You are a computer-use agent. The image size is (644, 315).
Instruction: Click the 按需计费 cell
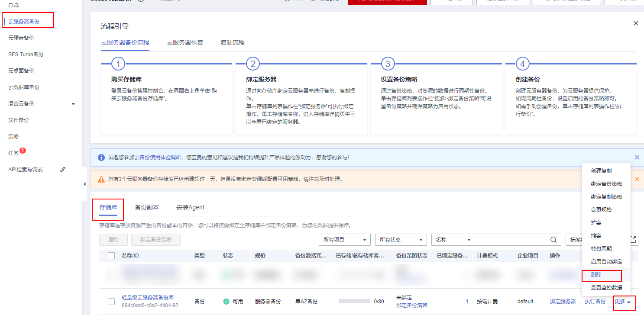click(487, 302)
